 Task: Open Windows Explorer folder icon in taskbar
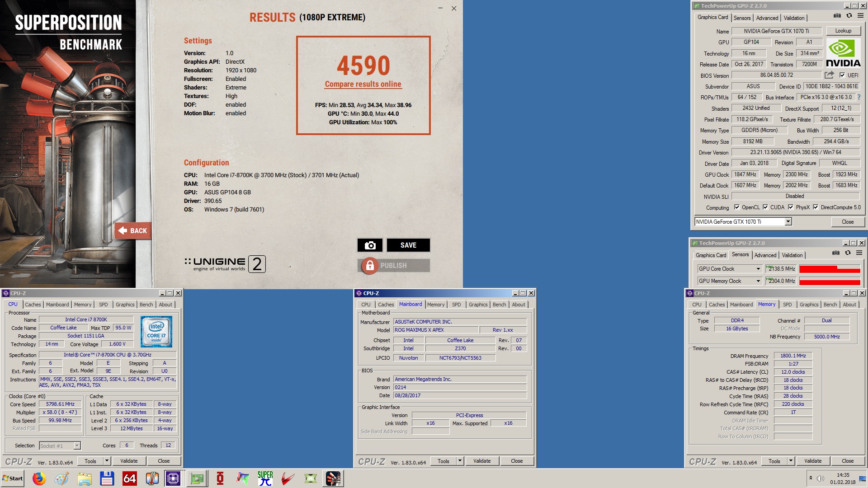tap(84, 478)
